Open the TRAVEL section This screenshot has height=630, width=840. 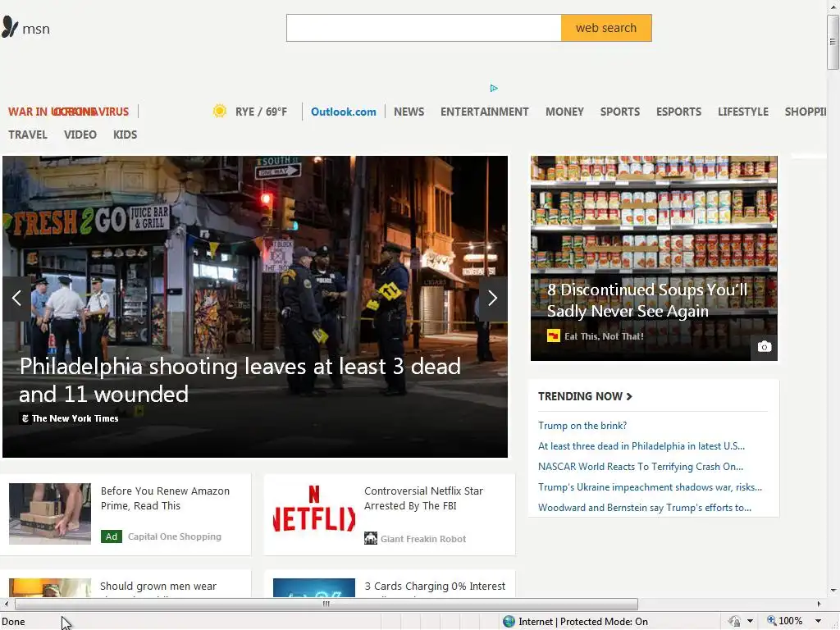[28, 135]
